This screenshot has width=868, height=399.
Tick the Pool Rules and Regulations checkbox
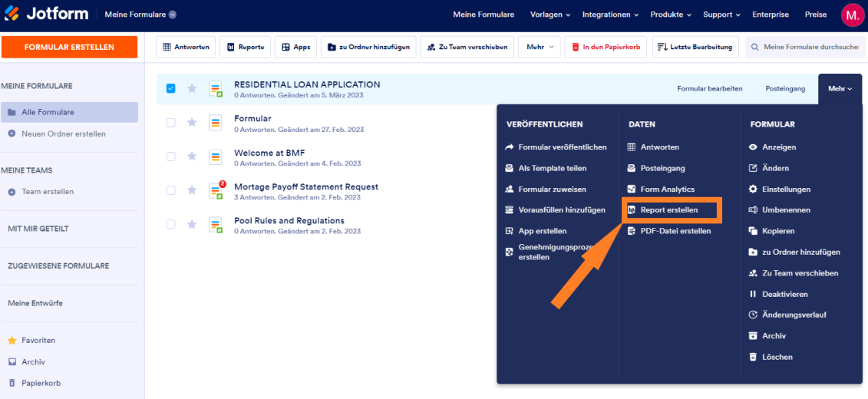(x=171, y=224)
